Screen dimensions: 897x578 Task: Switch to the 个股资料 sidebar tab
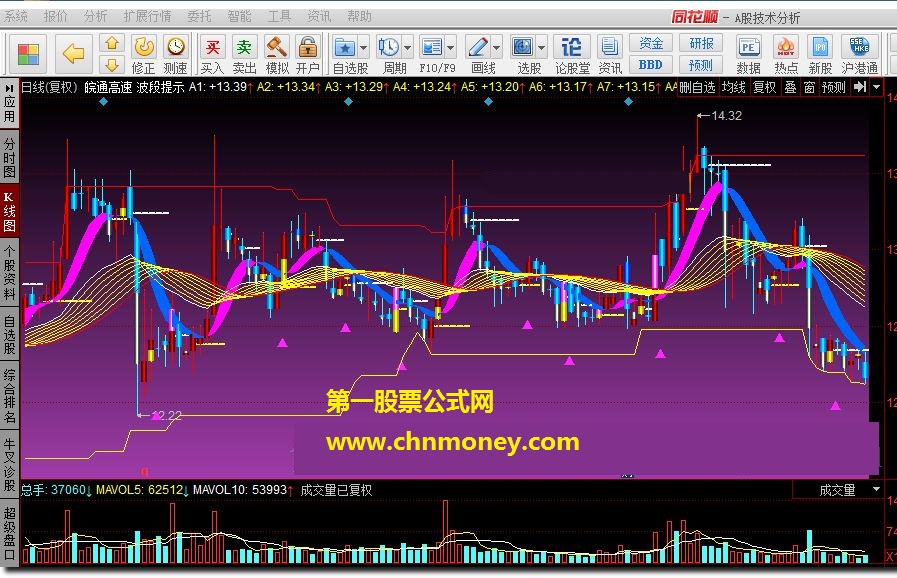(9, 273)
